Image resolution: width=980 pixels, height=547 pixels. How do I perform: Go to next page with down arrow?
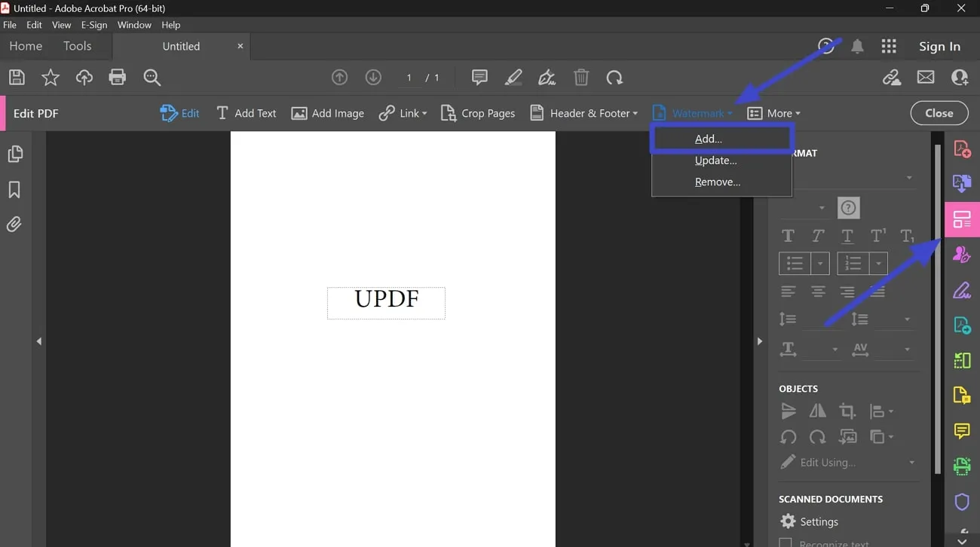click(373, 78)
